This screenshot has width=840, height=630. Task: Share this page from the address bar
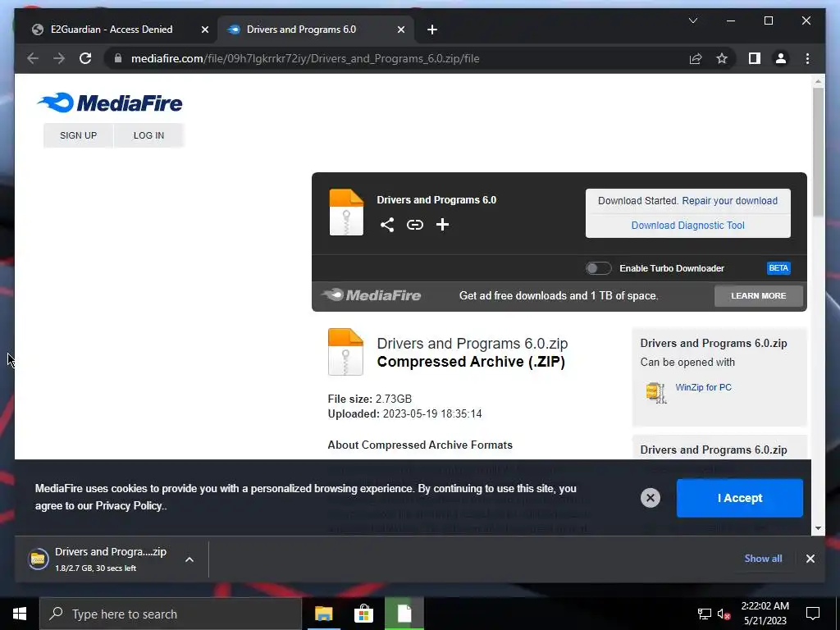(x=696, y=58)
